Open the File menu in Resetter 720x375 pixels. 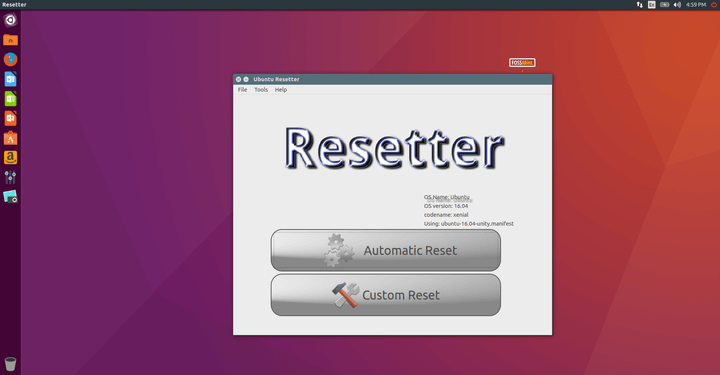pyautogui.click(x=242, y=90)
